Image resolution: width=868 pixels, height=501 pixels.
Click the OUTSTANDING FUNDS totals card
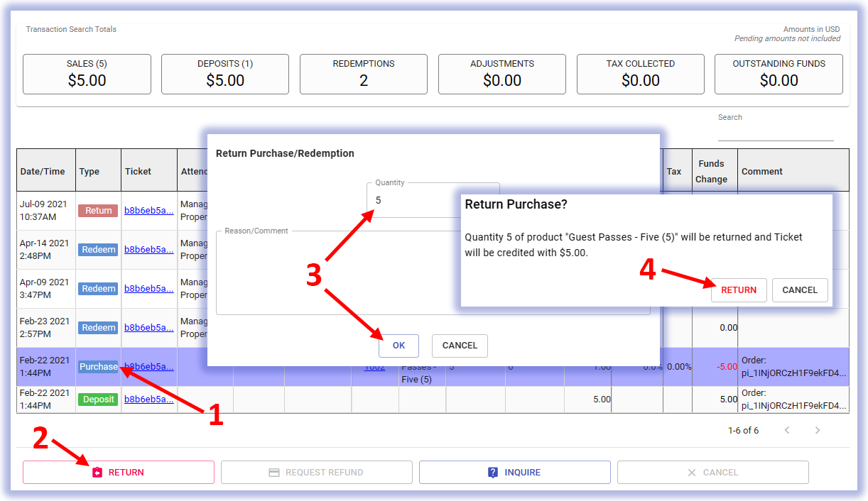[x=779, y=74]
